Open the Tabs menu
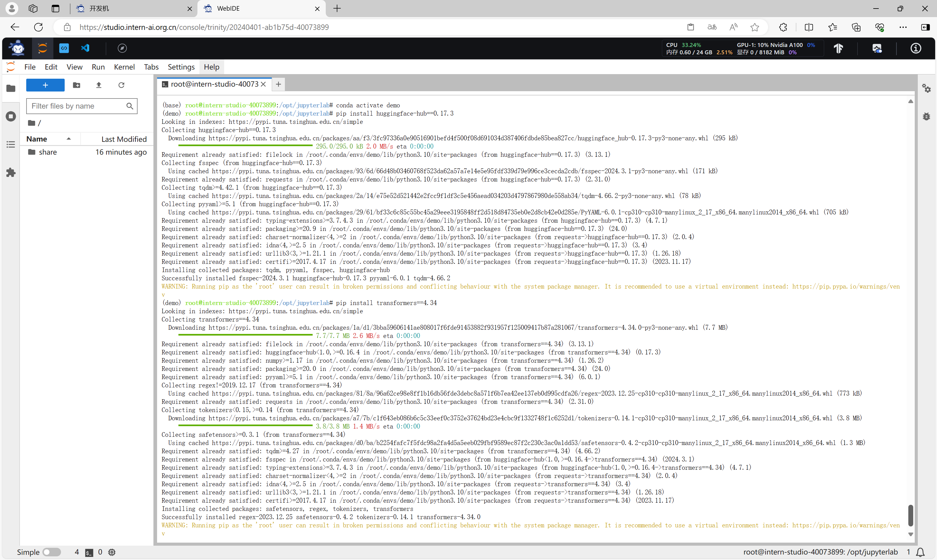This screenshot has width=937, height=560. (151, 67)
